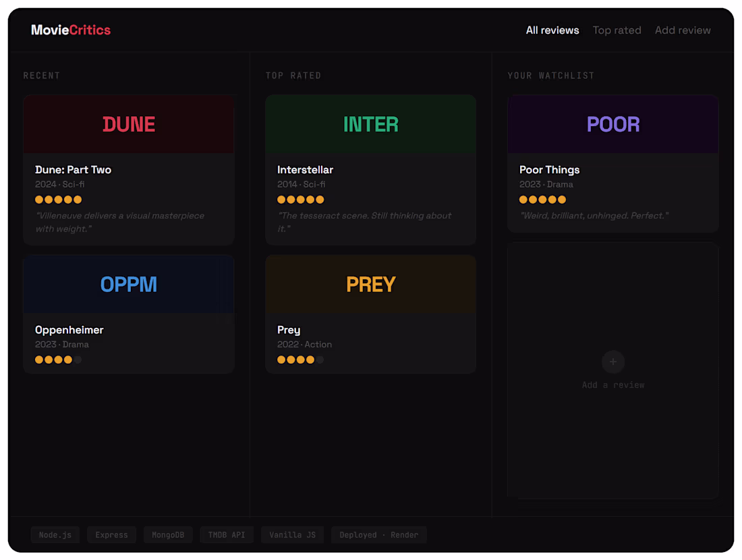742x560 pixels.
Task: Select the Interstellar title
Action: point(305,169)
